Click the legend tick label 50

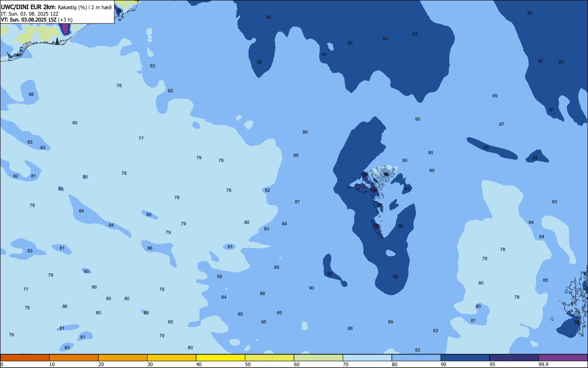[x=248, y=364]
